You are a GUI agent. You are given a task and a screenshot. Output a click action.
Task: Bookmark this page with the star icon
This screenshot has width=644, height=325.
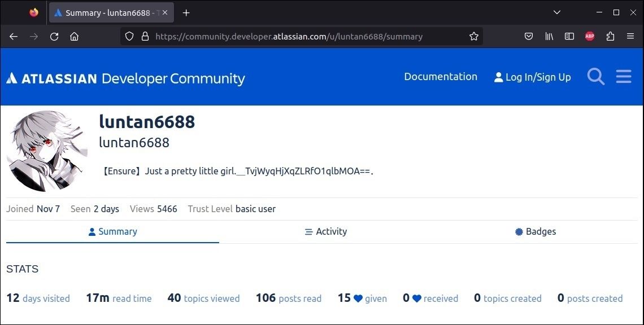(x=473, y=36)
